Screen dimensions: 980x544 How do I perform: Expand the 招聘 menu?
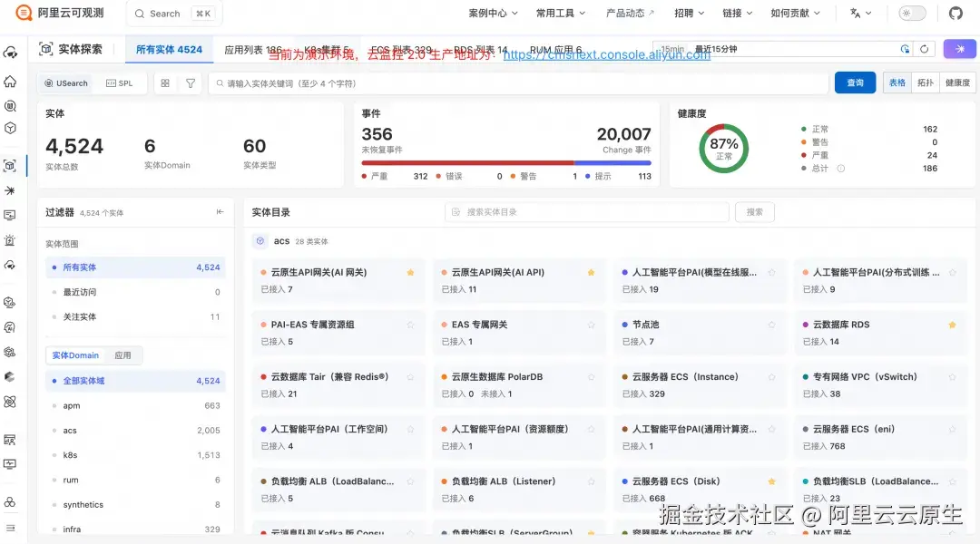[x=690, y=13]
